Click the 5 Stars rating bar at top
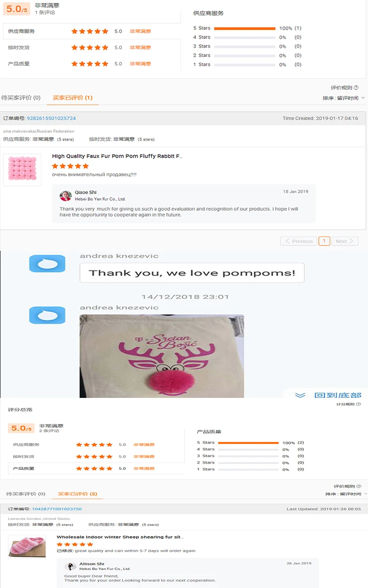Screen dimensions: 368x588 coord(245,28)
